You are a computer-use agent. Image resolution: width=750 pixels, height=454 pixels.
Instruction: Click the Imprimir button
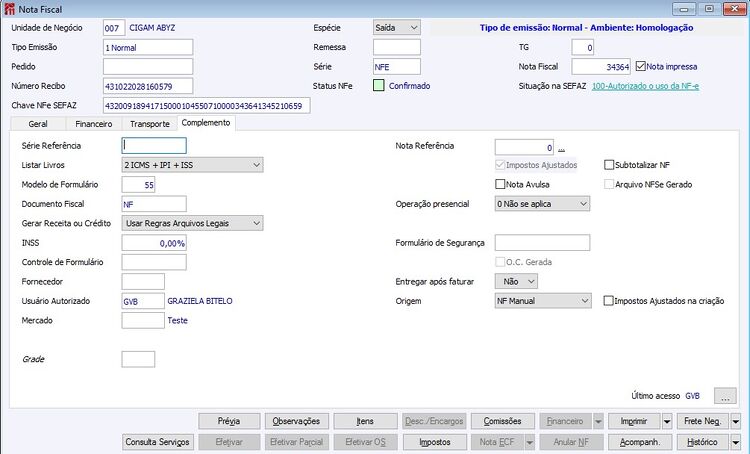point(634,421)
